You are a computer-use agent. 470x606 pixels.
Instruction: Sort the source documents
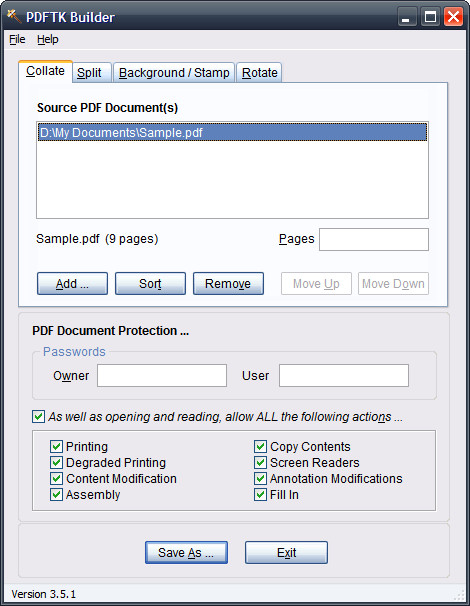[x=150, y=284]
